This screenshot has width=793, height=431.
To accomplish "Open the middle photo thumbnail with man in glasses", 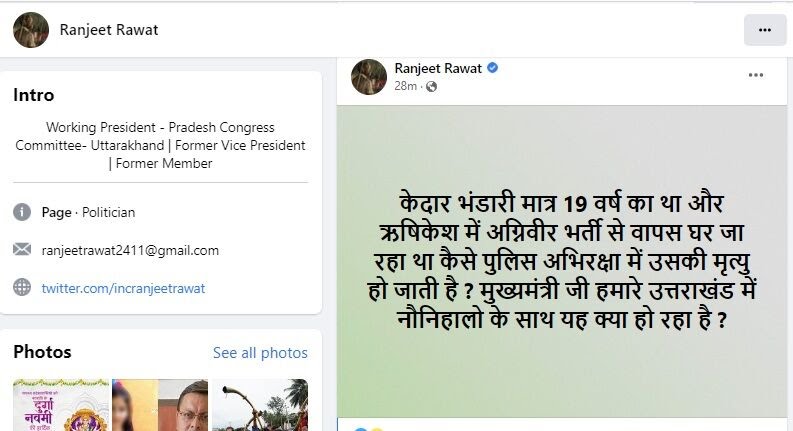I will 160,405.
